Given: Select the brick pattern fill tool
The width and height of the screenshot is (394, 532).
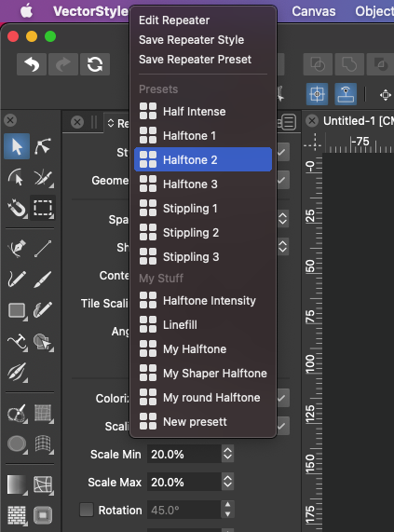Looking at the screenshot, I should tap(17, 515).
